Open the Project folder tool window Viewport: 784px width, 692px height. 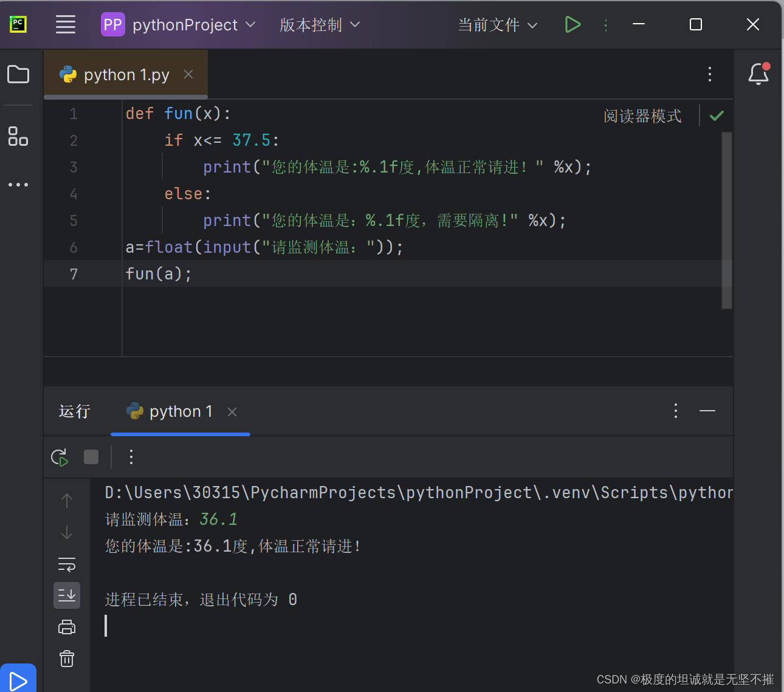tap(18, 74)
